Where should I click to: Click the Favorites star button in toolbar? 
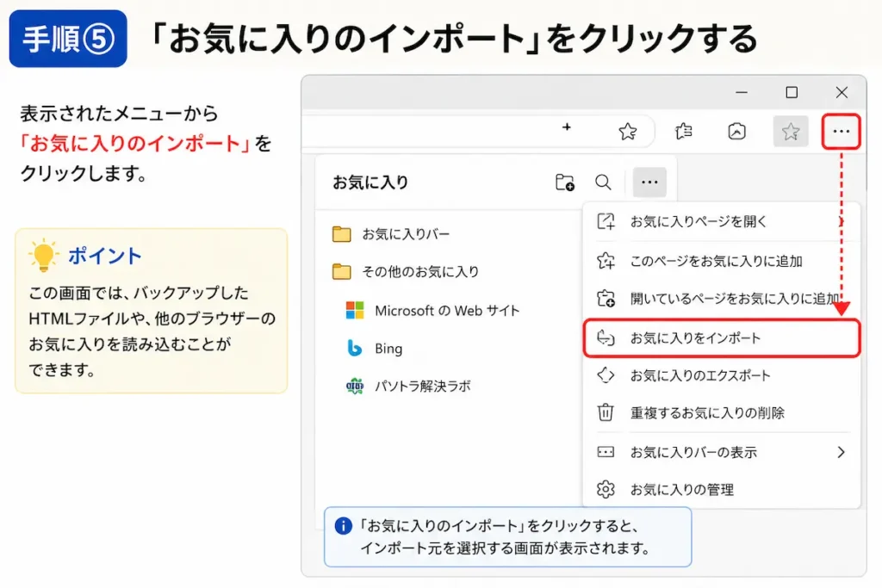coord(791,132)
